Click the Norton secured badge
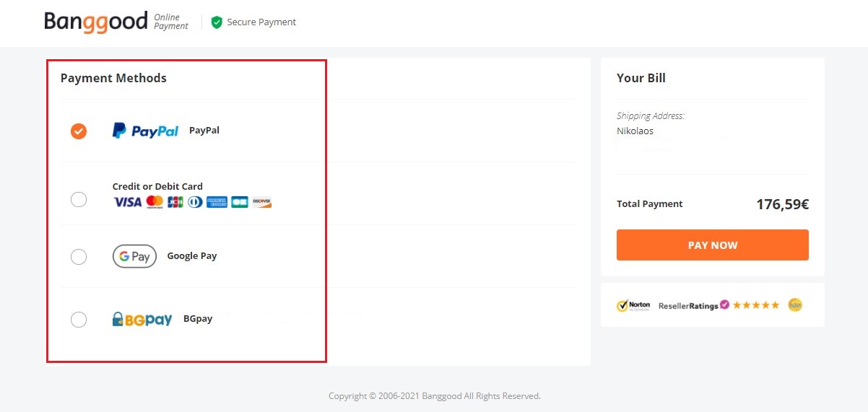The image size is (868, 412). [x=633, y=305]
